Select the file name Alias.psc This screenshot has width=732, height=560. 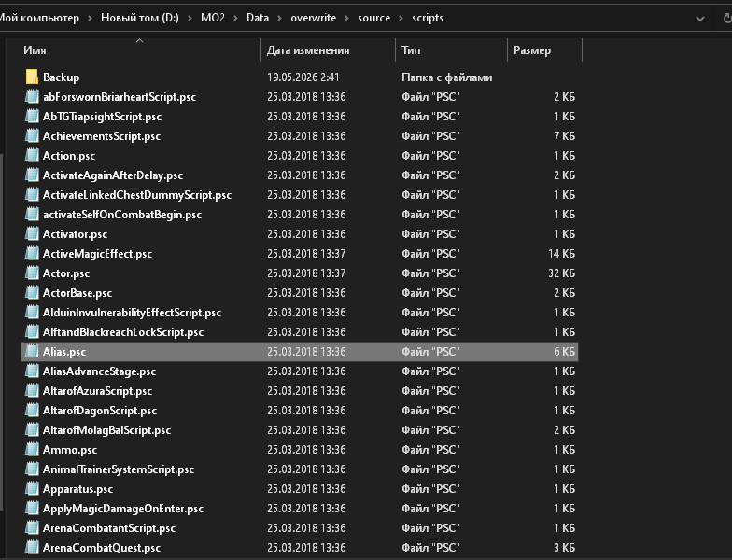point(64,352)
